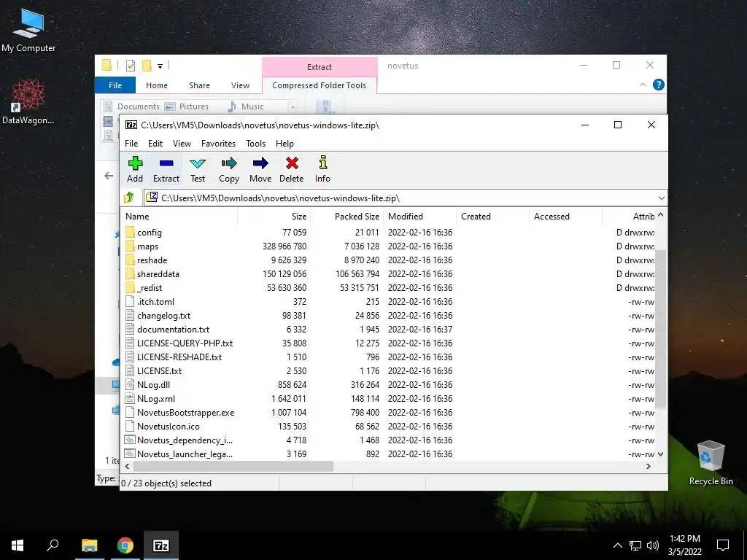Viewport: 747px width, 560px height.
Task: Select changelog.txt in the list
Action: pos(163,315)
